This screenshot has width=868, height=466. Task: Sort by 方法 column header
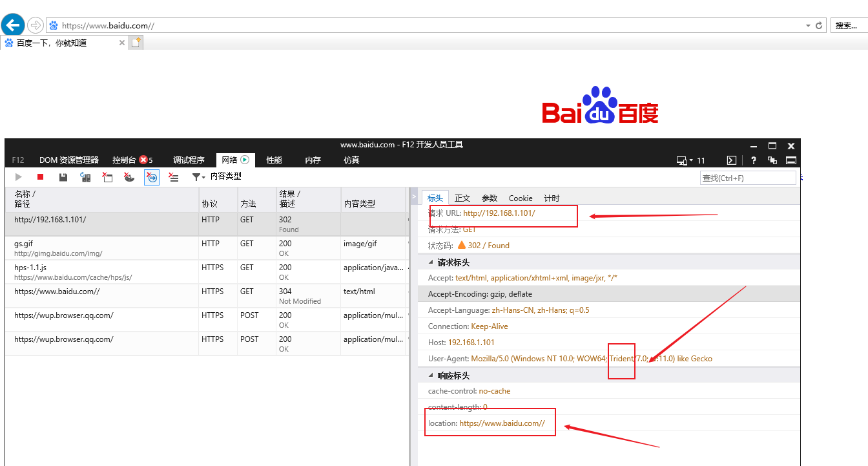[256, 199]
